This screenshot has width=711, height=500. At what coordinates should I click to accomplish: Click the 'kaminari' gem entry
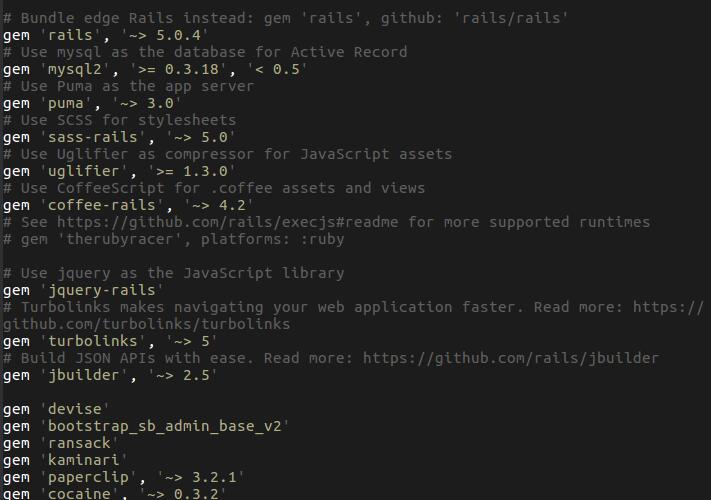click(x=65, y=460)
